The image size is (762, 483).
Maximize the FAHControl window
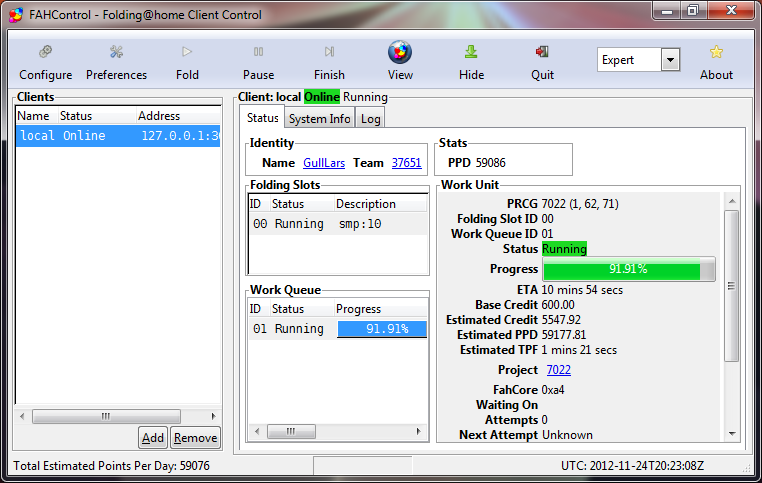click(693, 10)
